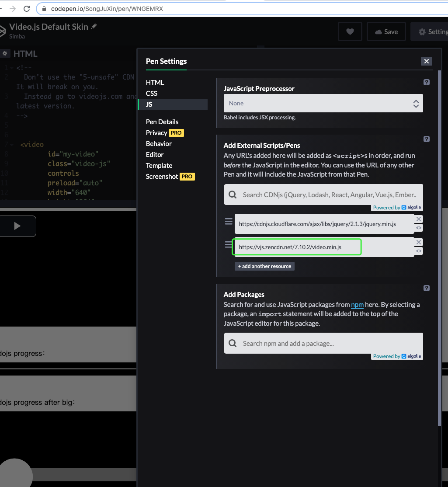The width and height of the screenshot is (448, 487).
Task: Open the Behavior settings section
Action: 159,143
